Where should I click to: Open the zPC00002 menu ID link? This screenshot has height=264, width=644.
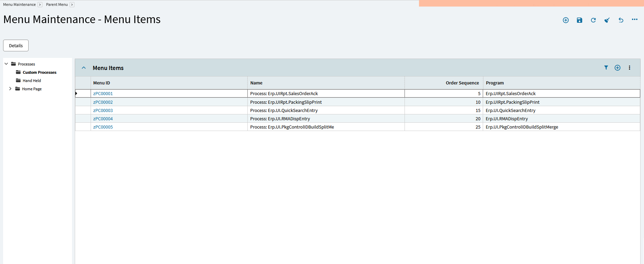[103, 102]
